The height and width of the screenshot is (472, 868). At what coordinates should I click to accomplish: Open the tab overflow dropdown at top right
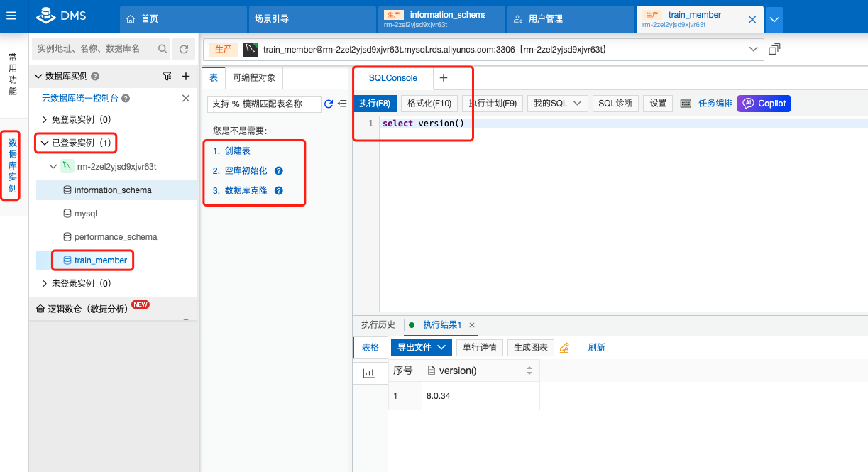pos(774,19)
